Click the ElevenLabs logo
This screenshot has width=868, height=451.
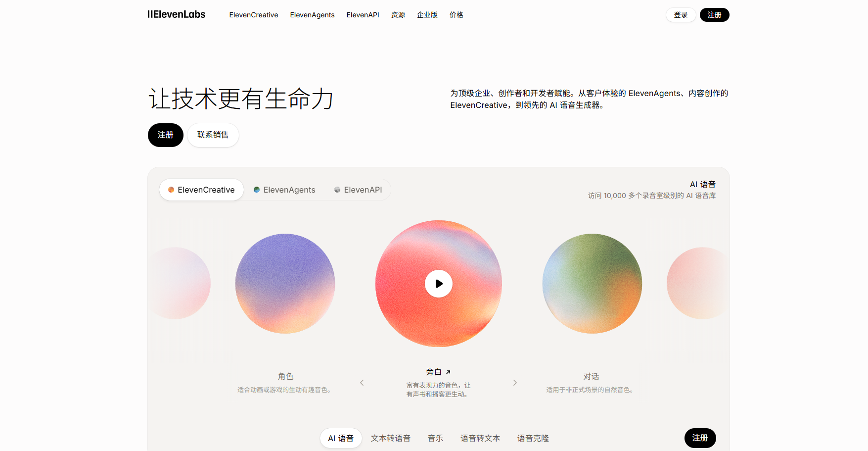click(x=176, y=14)
